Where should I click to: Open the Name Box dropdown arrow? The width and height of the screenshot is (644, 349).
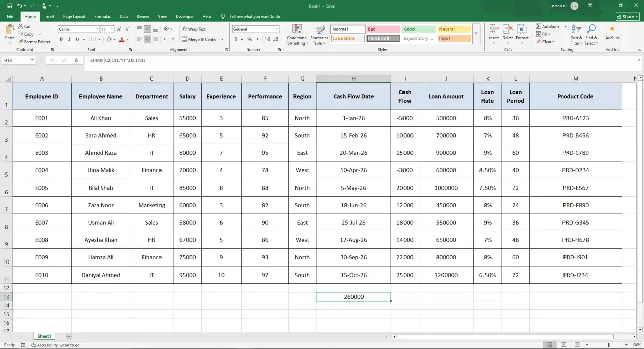pyautogui.click(x=32, y=60)
